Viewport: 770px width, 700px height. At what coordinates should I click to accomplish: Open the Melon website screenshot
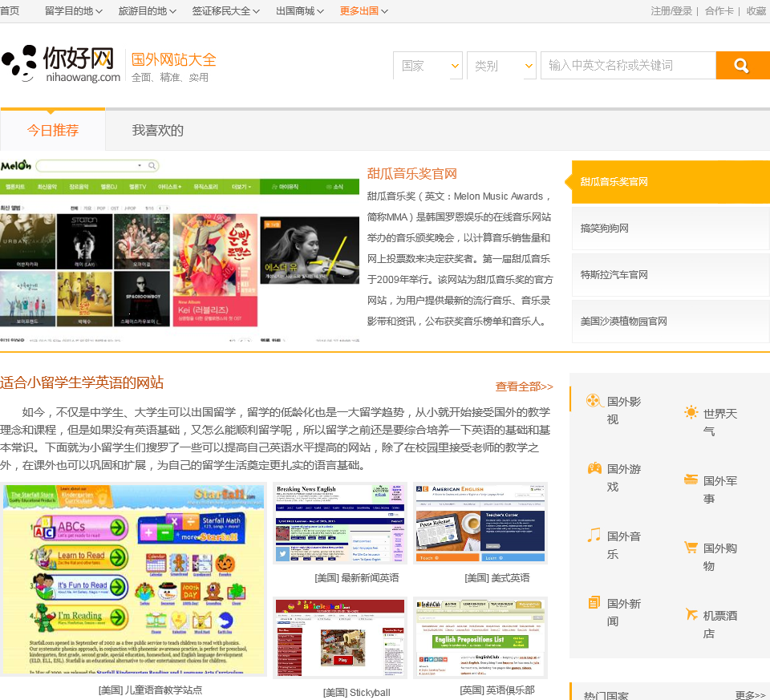pos(180,249)
